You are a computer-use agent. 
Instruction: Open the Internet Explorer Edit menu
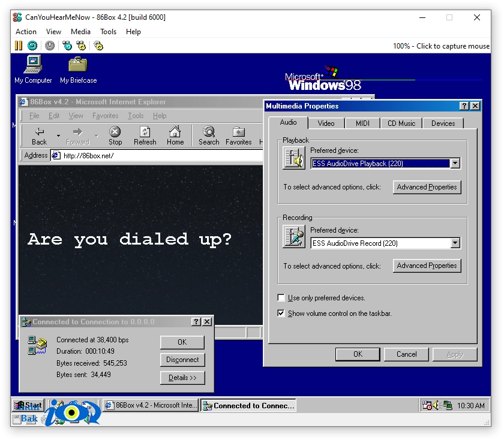coord(54,116)
